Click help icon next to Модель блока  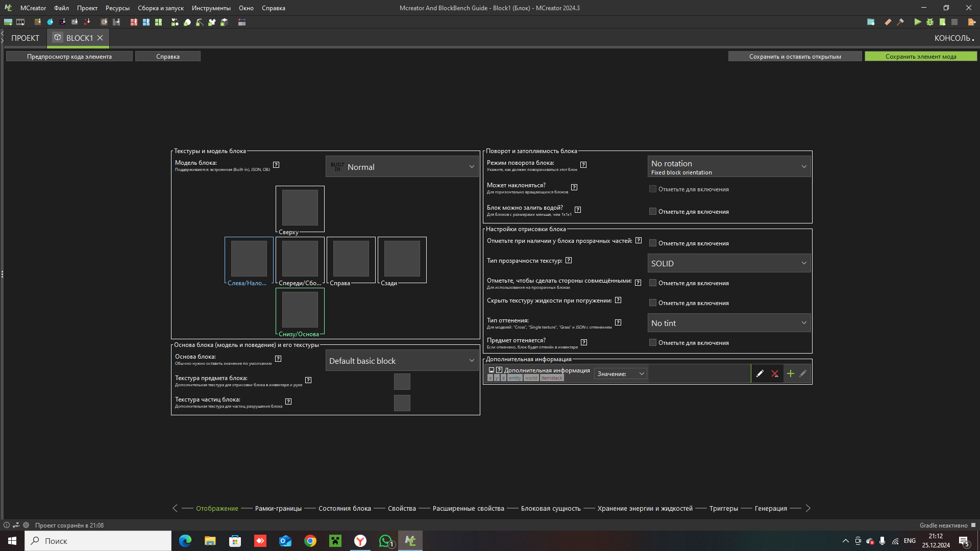click(276, 165)
